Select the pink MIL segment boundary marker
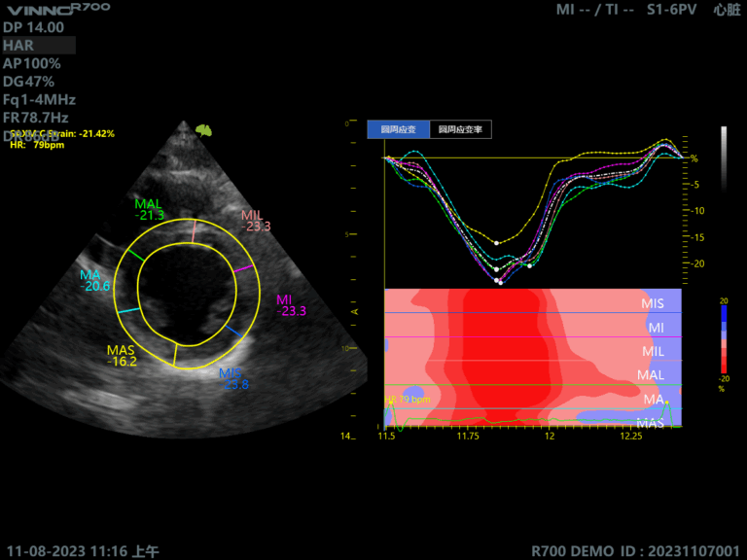747x560 pixels. click(x=194, y=230)
